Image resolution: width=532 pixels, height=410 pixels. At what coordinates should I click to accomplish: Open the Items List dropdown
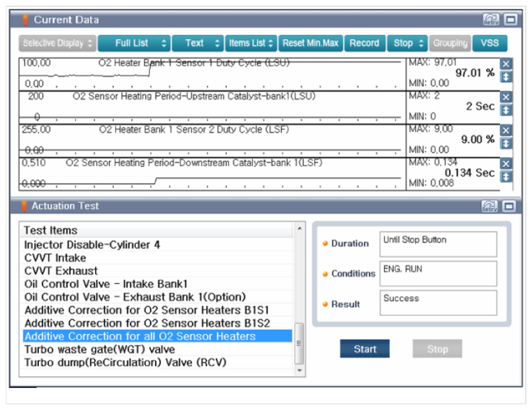[x=251, y=43]
